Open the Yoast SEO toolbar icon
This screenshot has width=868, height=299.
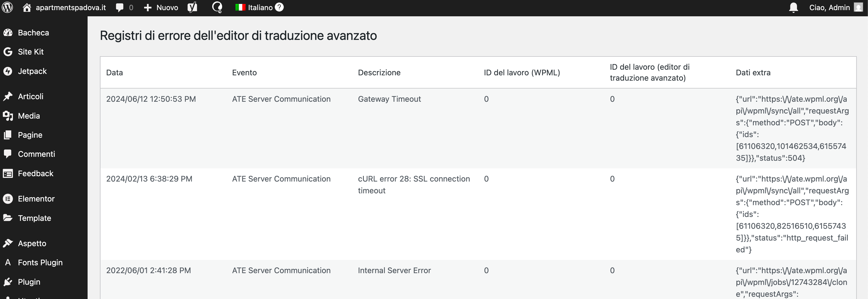(x=192, y=7)
